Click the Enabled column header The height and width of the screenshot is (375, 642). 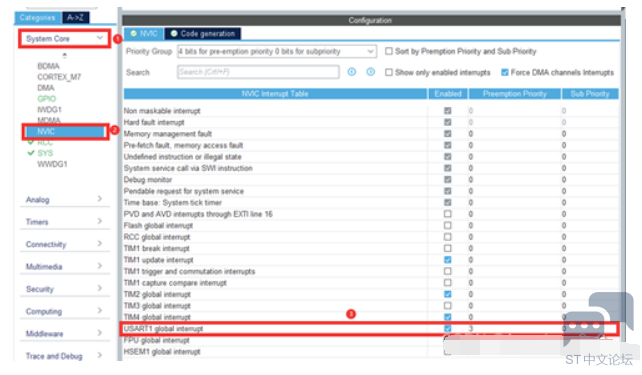[x=448, y=94]
